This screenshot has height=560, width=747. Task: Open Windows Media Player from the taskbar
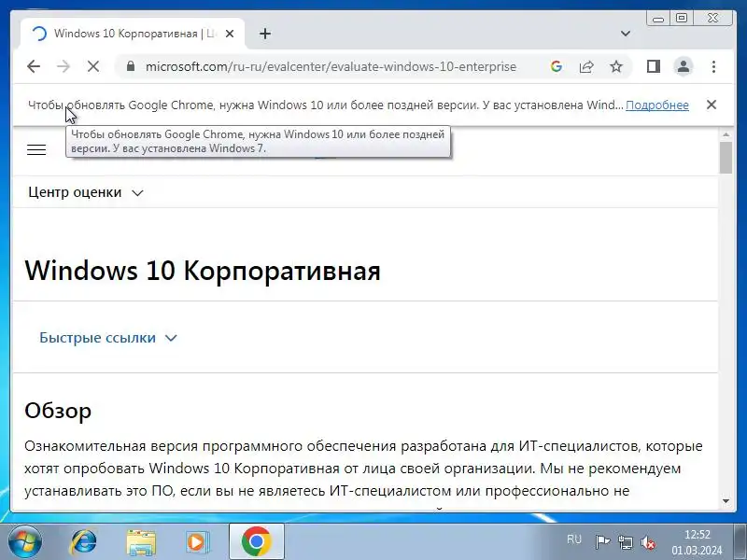point(197,542)
